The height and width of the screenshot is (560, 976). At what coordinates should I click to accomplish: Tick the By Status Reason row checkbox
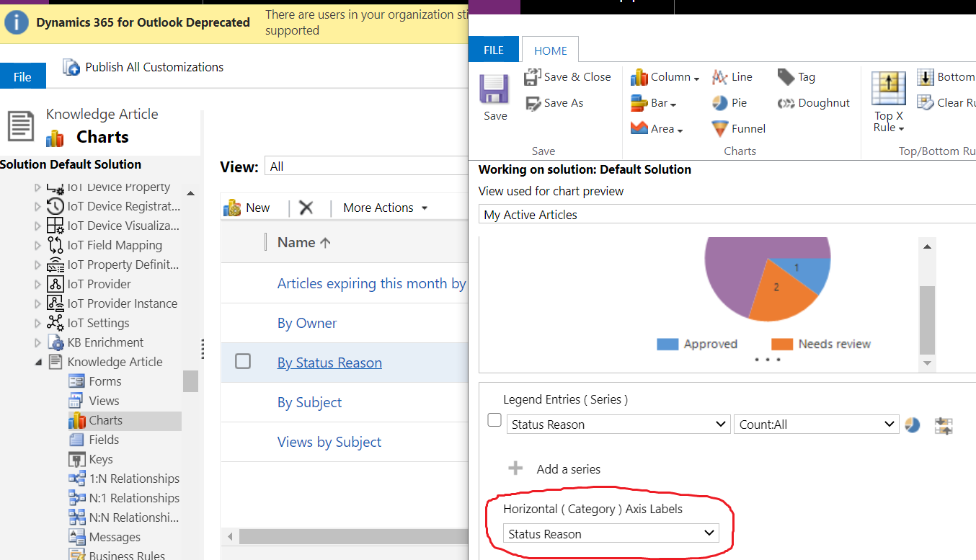[243, 361]
